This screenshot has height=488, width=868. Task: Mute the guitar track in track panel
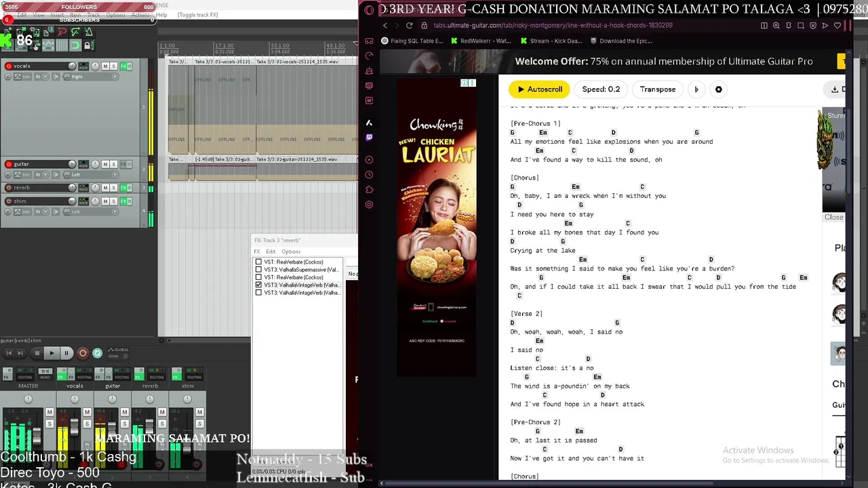105,164
